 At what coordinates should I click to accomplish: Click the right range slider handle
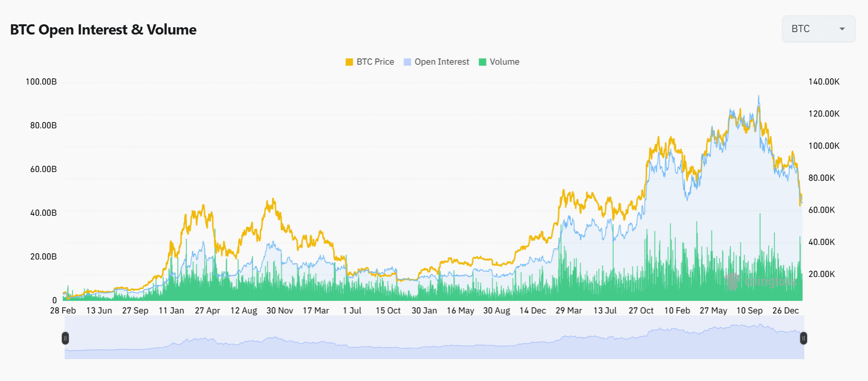[803, 338]
